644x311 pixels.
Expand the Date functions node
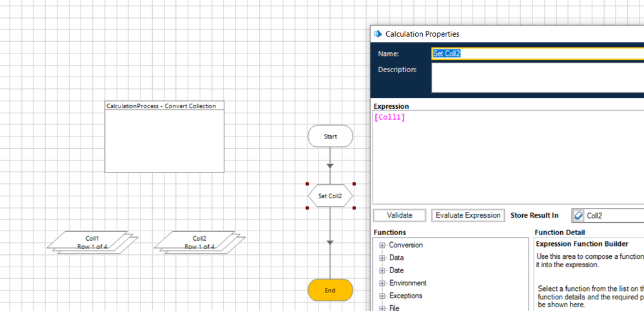click(x=382, y=270)
